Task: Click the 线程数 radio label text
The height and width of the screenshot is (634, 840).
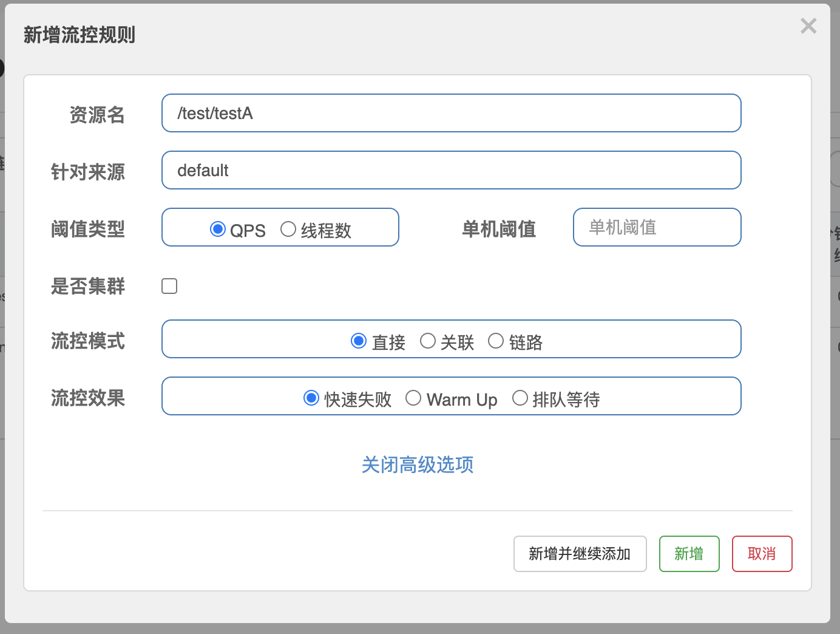Action: (326, 231)
